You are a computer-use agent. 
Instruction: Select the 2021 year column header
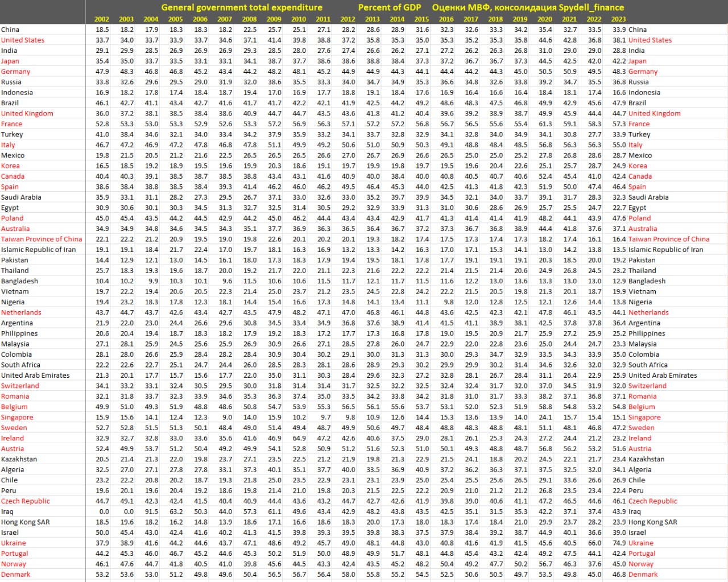click(x=569, y=19)
